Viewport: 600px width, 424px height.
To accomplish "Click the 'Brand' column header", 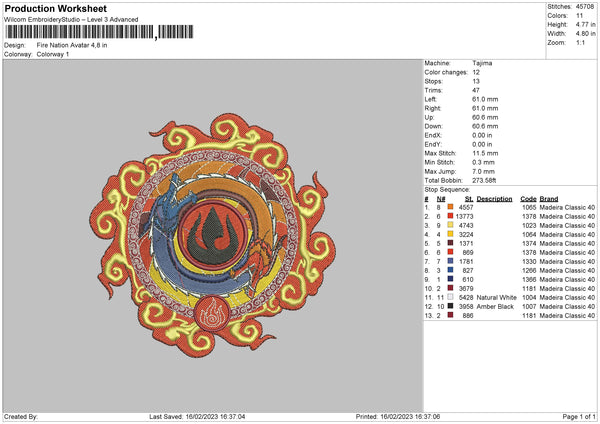I will [549, 199].
